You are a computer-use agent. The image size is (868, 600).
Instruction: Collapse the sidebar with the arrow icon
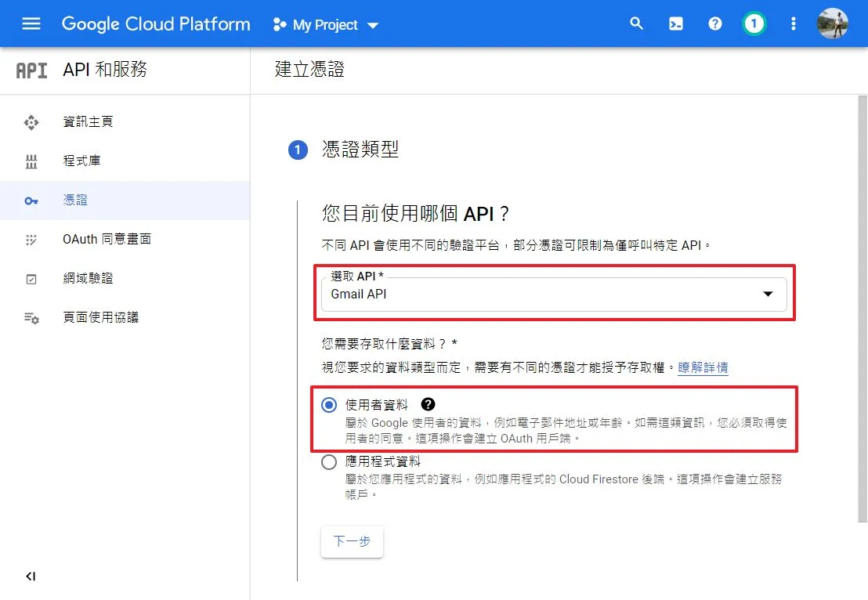31,577
